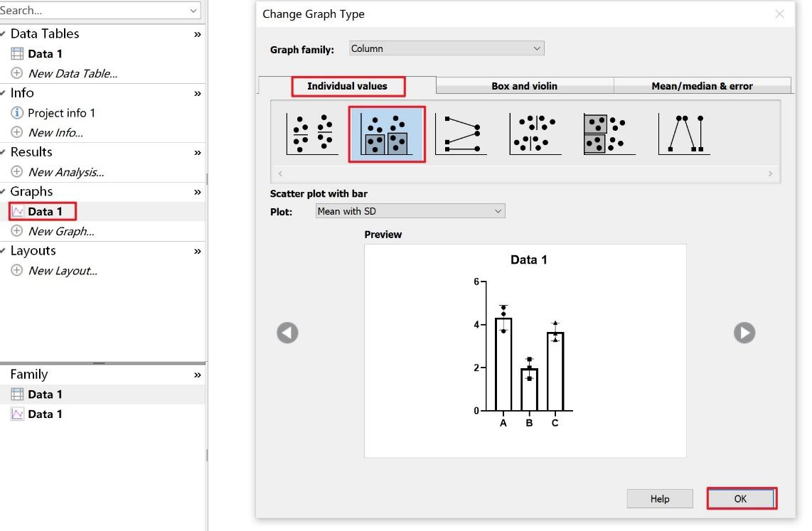Pick the before-after lines graph icon
The height and width of the screenshot is (531, 812).
coord(461,134)
